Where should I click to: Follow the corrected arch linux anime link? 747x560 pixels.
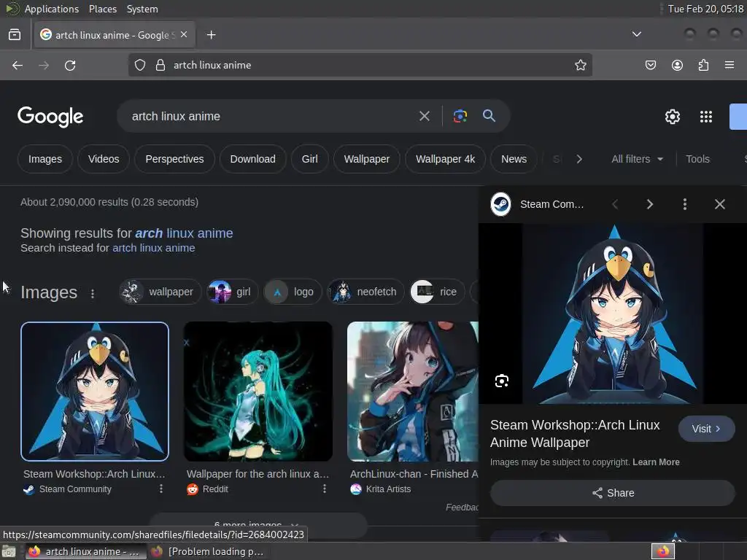tap(184, 233)
